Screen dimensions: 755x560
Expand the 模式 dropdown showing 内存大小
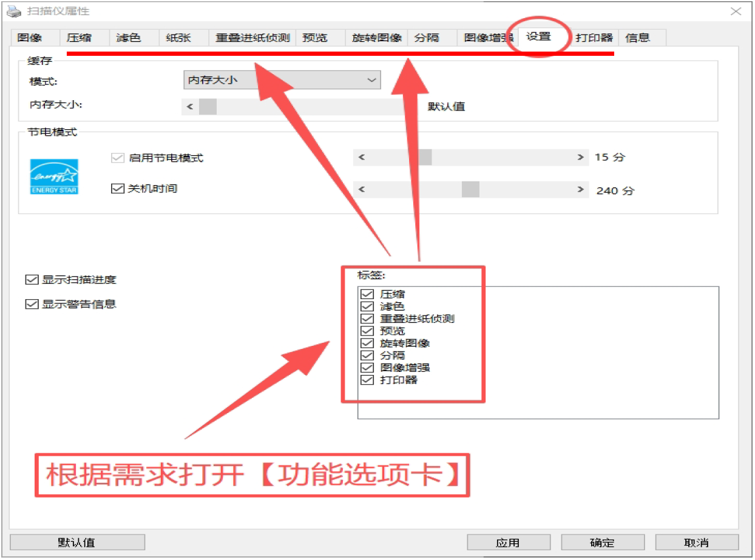[282, 80]
